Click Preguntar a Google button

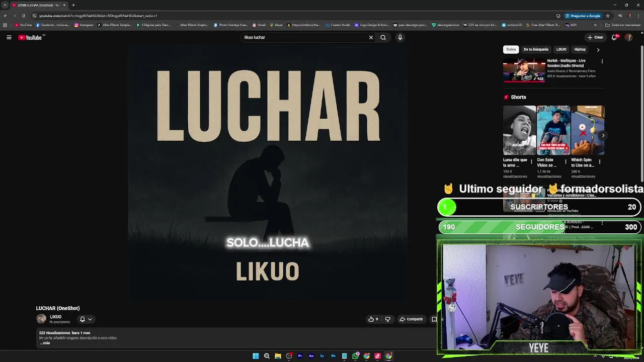tap(583, 16)
